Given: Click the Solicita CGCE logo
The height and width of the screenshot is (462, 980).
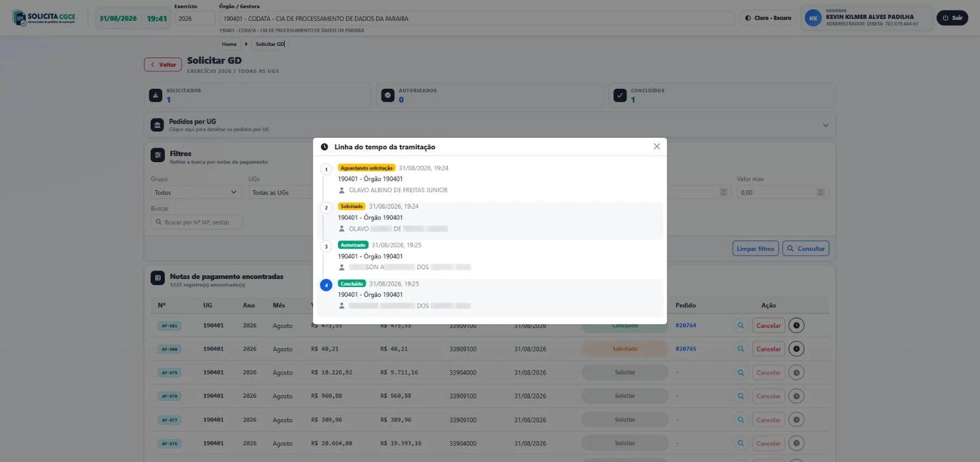Looking at the screenshot, I should 44,18.
